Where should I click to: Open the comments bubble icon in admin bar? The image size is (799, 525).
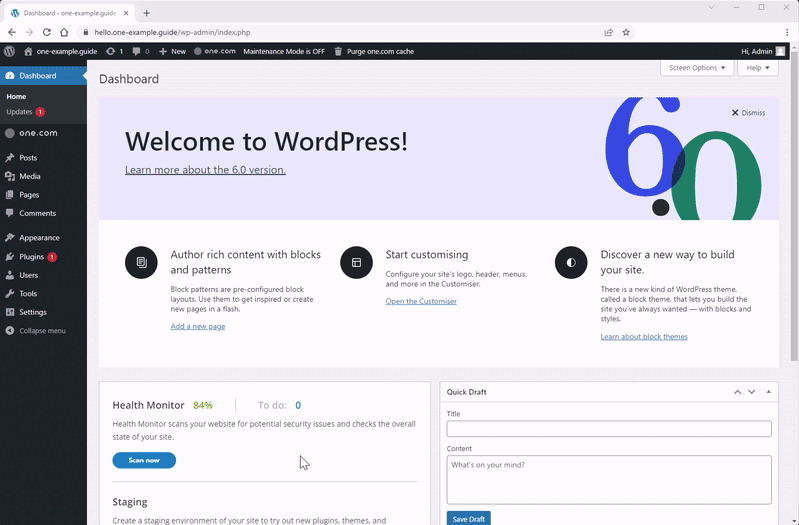click(x=137, y=51)
